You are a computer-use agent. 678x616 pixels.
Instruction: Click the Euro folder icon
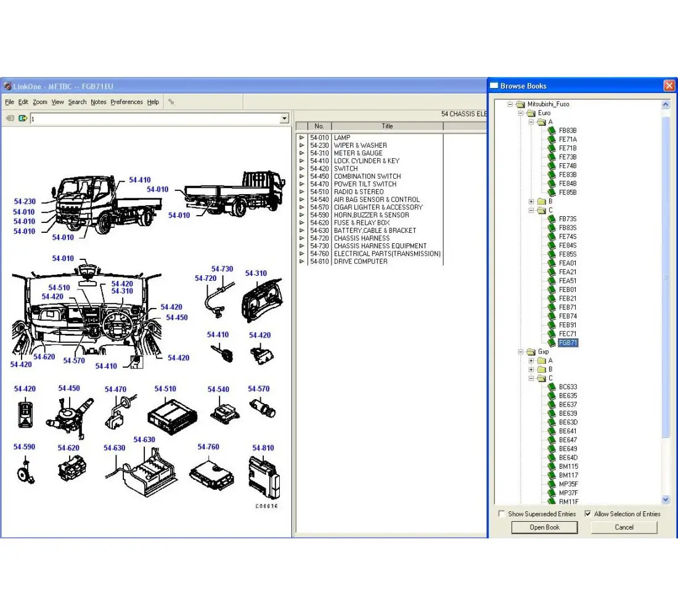(x=531, y=113)
